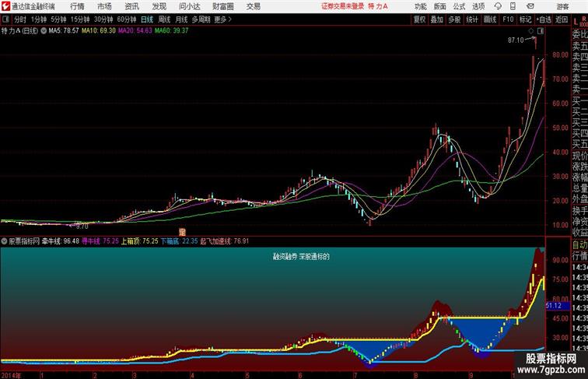The image size is (588, 379).
Task: Switch to the 1分钟 period tab
Action: (39, 19)
